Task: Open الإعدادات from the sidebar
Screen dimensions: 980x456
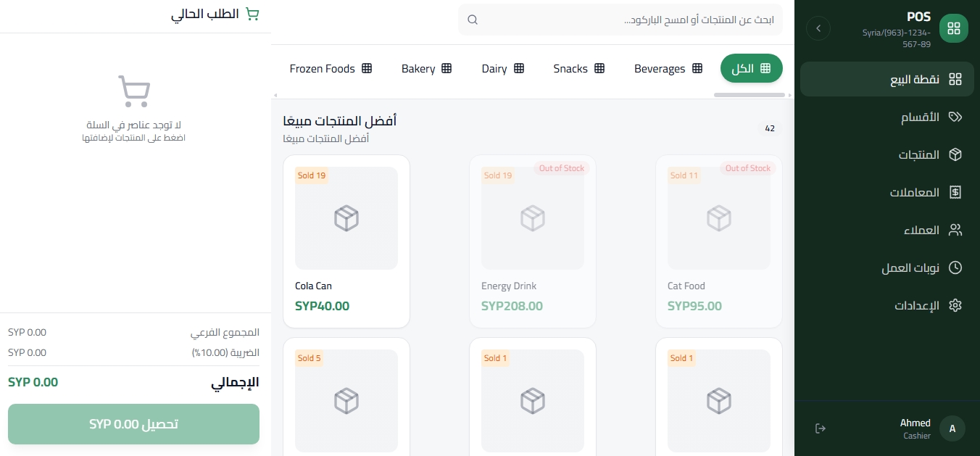Action: [x=887, y=305]
